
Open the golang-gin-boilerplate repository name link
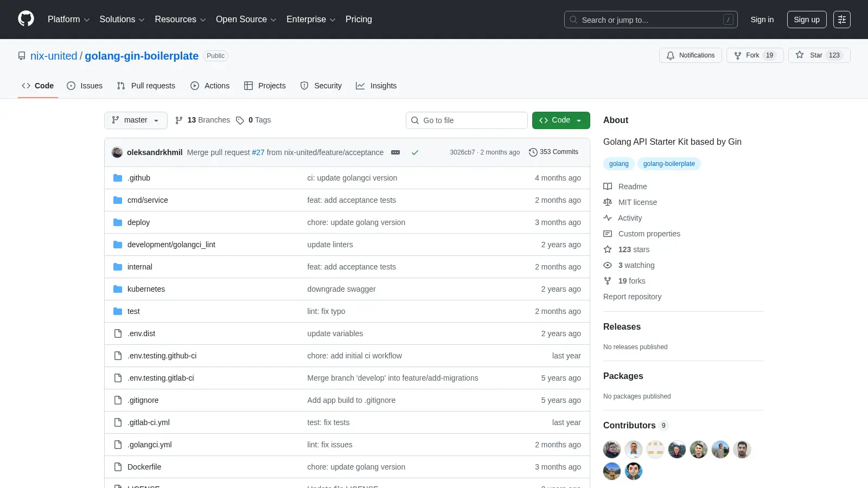point(142,56)
